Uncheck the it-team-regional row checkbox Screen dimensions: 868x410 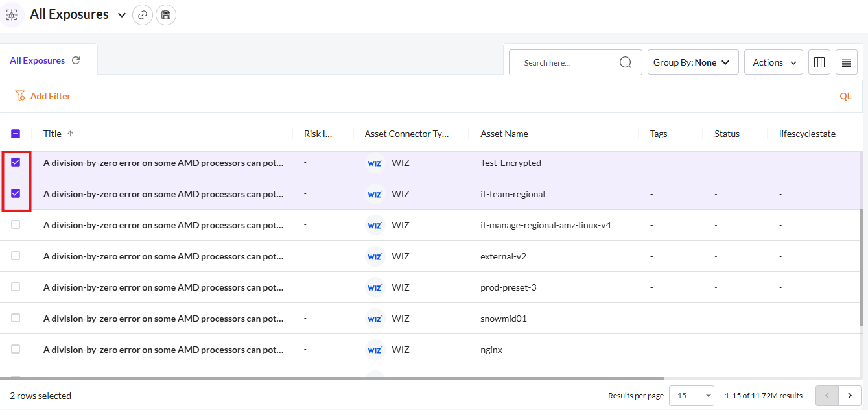[x=16, y=193]
